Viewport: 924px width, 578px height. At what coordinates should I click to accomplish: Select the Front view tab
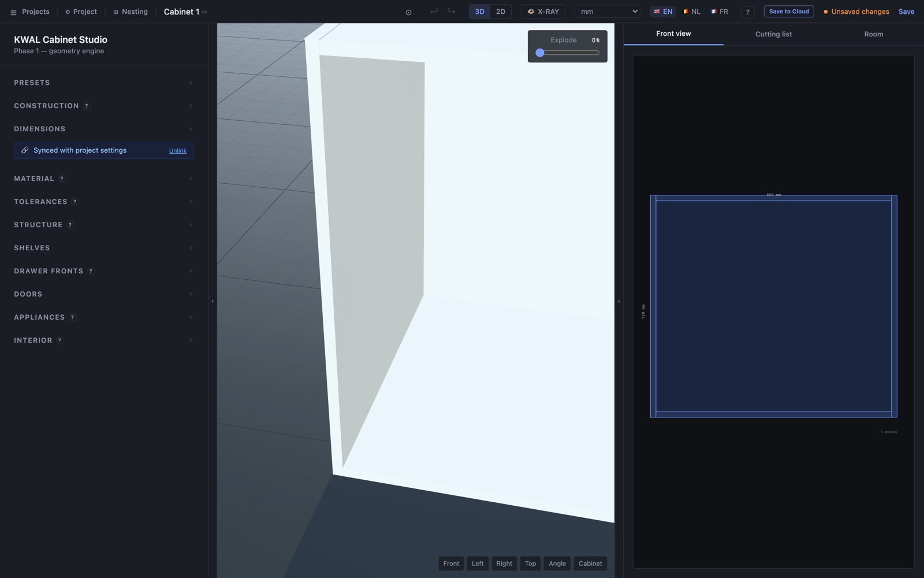click(673, 34)
